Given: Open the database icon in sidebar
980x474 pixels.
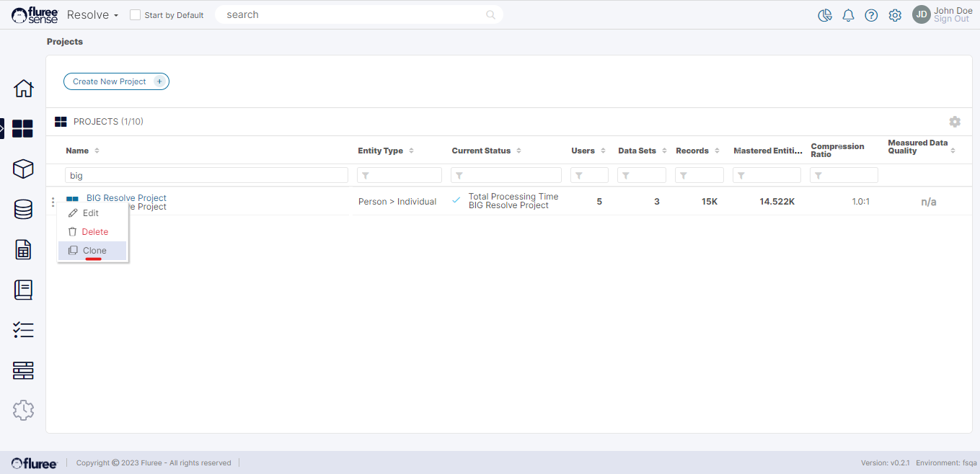Looking at the screenshot, I should [23, 210].
